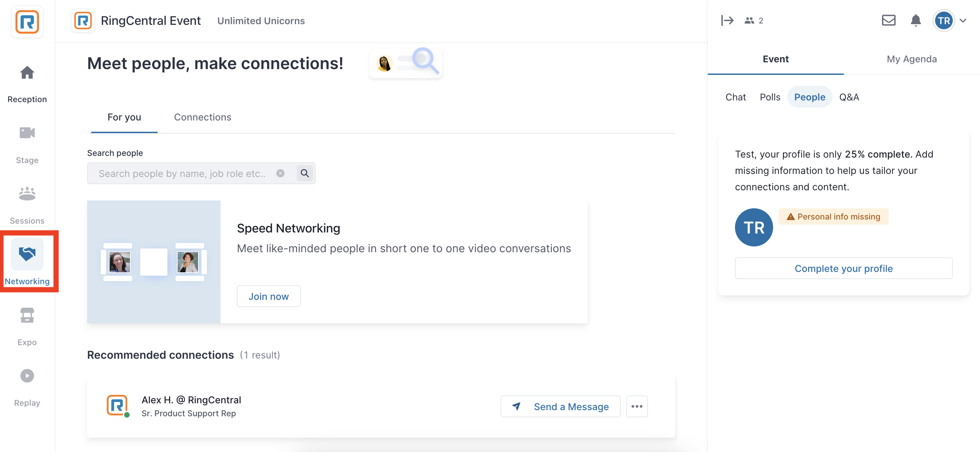Open the notifications bell
The width and height of the screenshot is (980, 452).
[916, 20]
